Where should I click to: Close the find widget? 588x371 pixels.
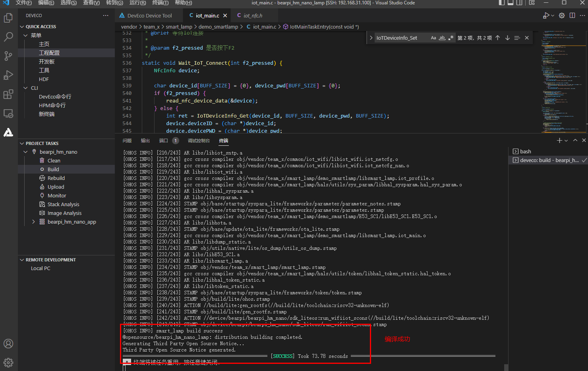point(527,38)
